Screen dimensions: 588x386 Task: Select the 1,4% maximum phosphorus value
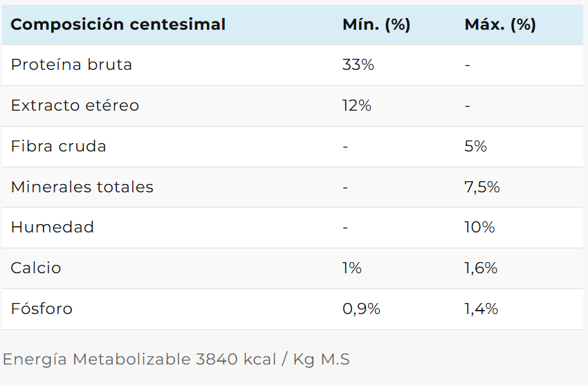coord(481,309)
